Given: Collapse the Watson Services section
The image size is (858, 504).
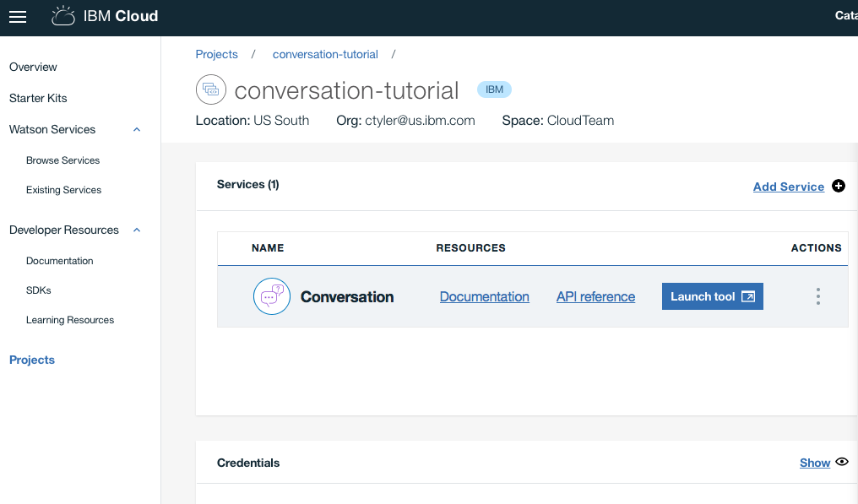Looking at the screenshot, I should coord(137,130).
